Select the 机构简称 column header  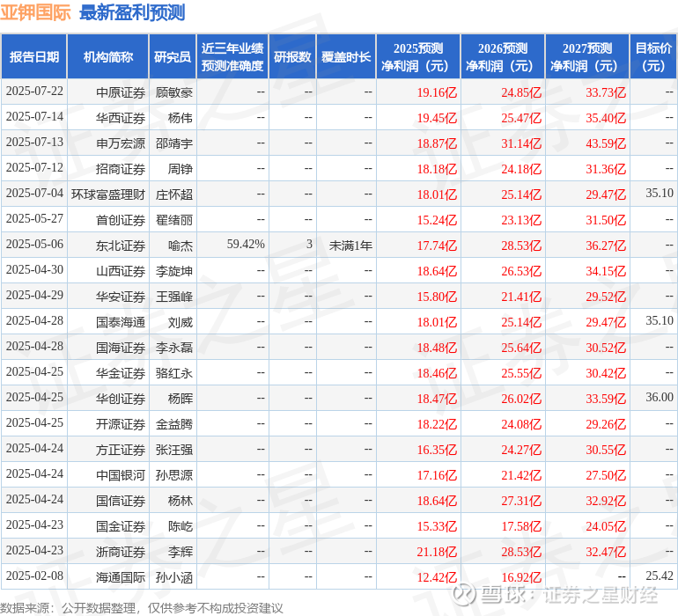108,56
